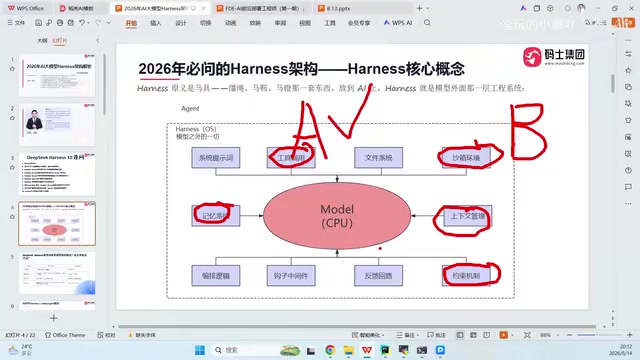This screenshot has height=360, width=640.
Task: Expand the slideshow play options arrow
Action: click(x=513, y=335)
